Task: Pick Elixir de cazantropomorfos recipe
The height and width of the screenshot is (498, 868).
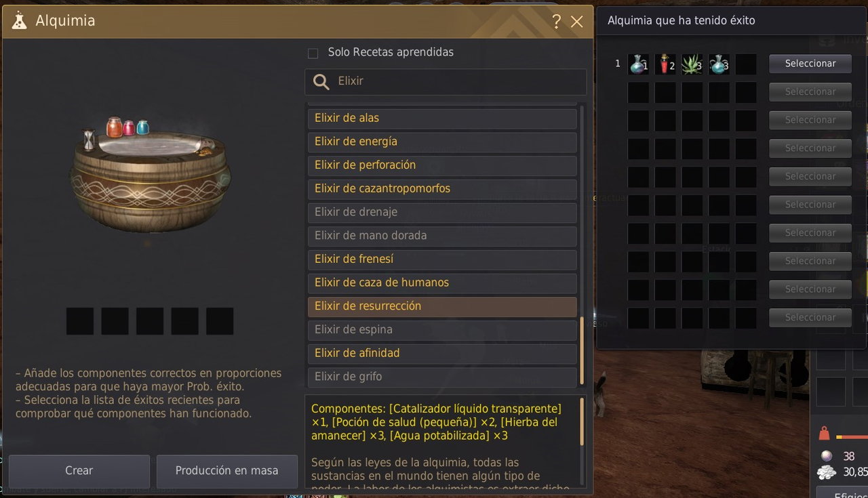Action: tap(442, 189)
